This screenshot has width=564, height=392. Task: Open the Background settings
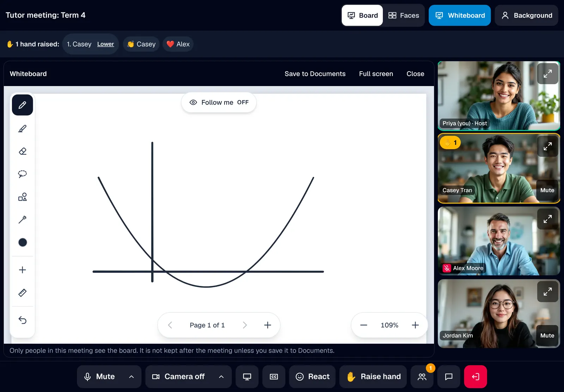527,16
